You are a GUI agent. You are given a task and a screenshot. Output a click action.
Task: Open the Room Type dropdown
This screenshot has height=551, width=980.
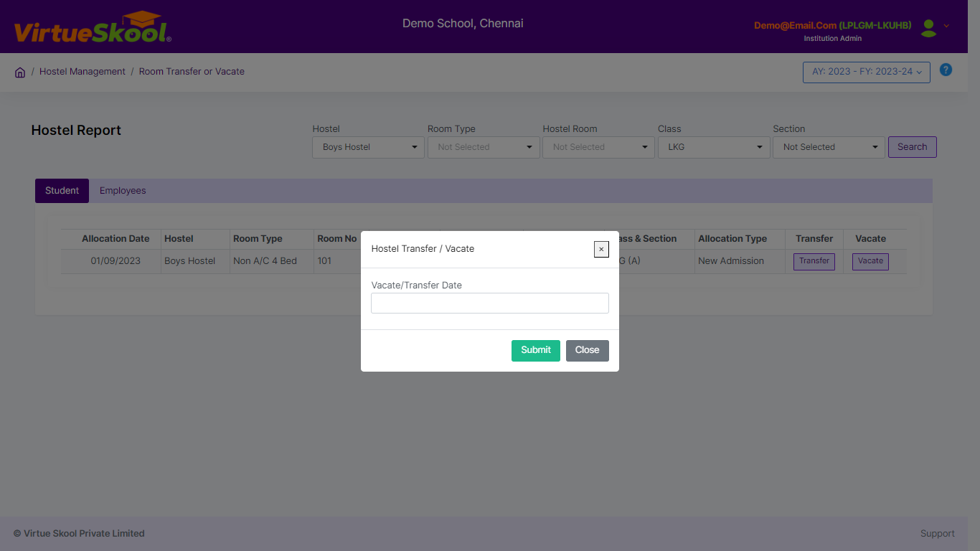[x=484, y=147]
